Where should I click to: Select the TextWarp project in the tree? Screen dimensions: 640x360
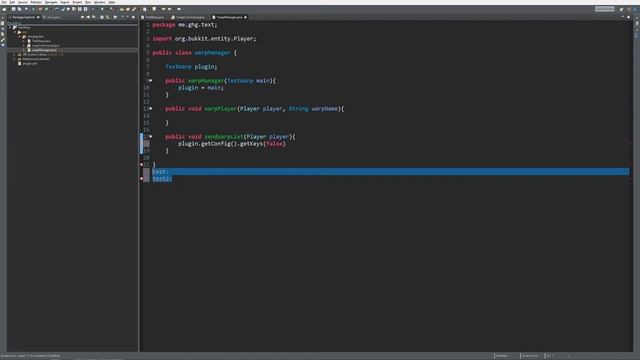pos(24,27)
